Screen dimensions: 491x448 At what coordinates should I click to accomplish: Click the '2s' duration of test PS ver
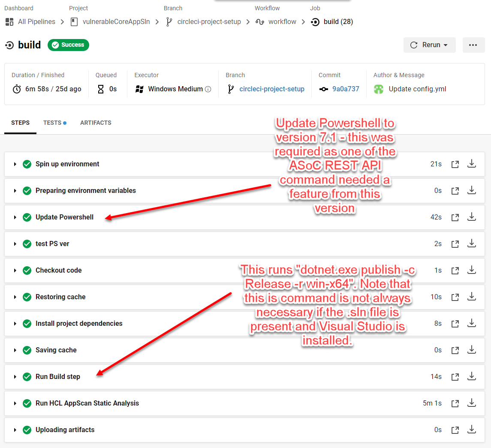coord(438,244)
